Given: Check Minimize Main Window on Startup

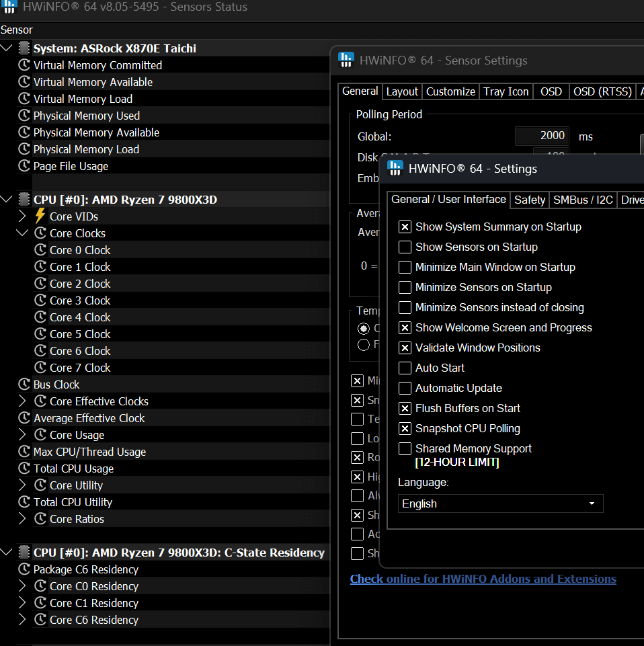Looking at the screenshot, I should click(405, 268).
